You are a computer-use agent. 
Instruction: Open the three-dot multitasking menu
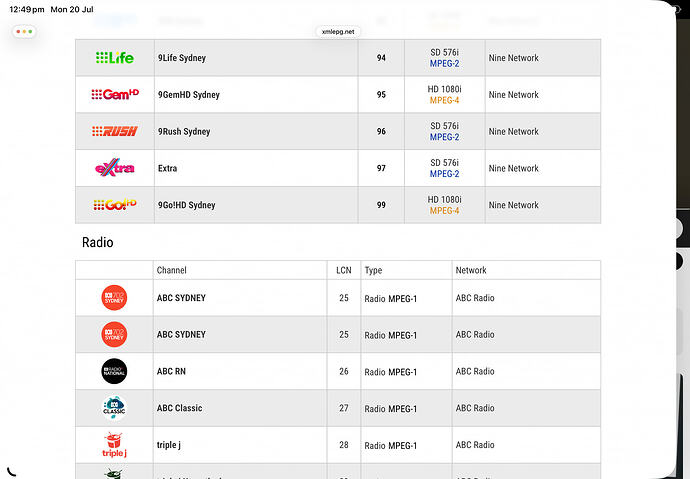pyautogui.click(x=24, y=32)
